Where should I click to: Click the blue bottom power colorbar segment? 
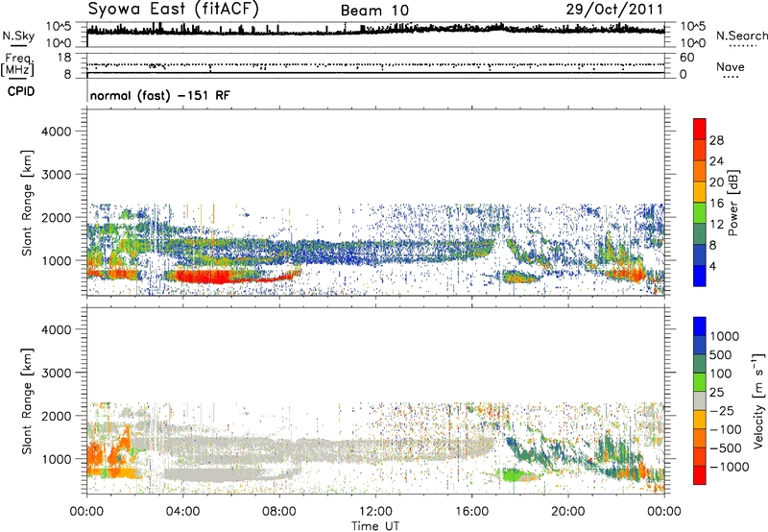700,276
